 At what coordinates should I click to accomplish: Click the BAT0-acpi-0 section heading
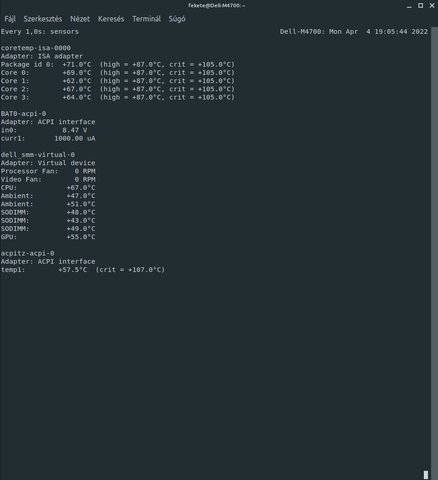click(23, 114)
